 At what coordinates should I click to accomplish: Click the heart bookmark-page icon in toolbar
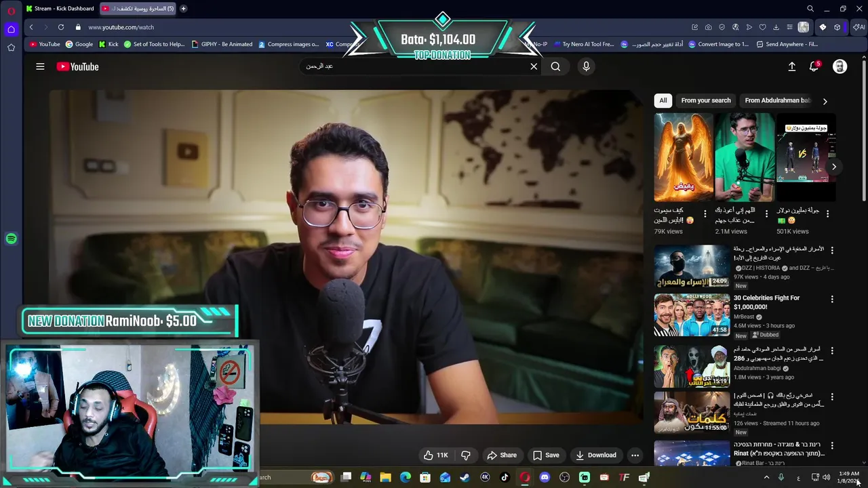click(x=762, y=27)
